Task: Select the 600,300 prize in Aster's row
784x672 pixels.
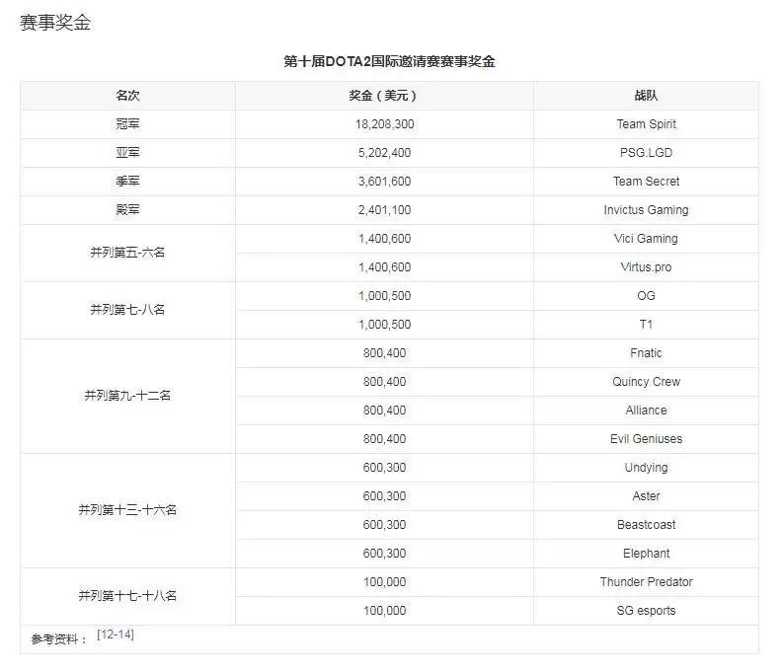Action: (384, 495)
